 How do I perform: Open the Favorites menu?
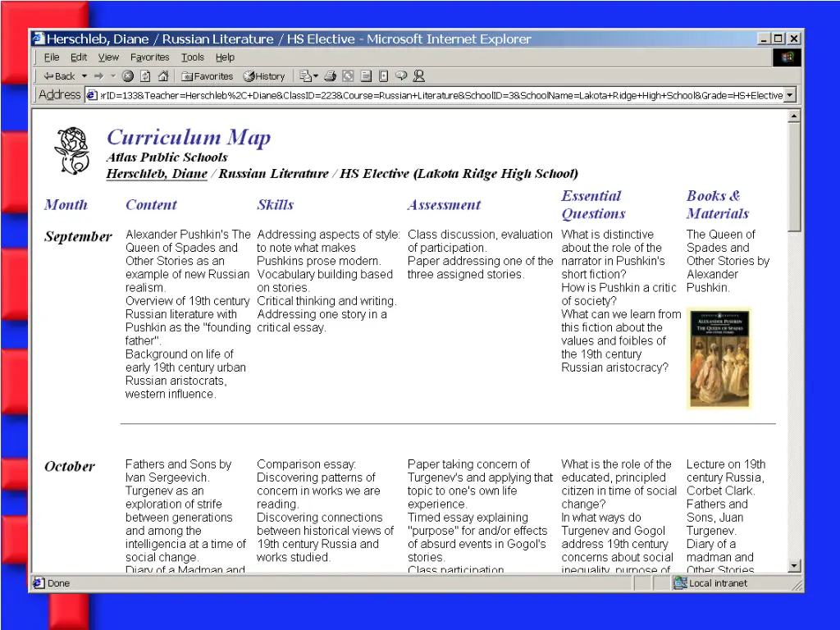(149, 57)
